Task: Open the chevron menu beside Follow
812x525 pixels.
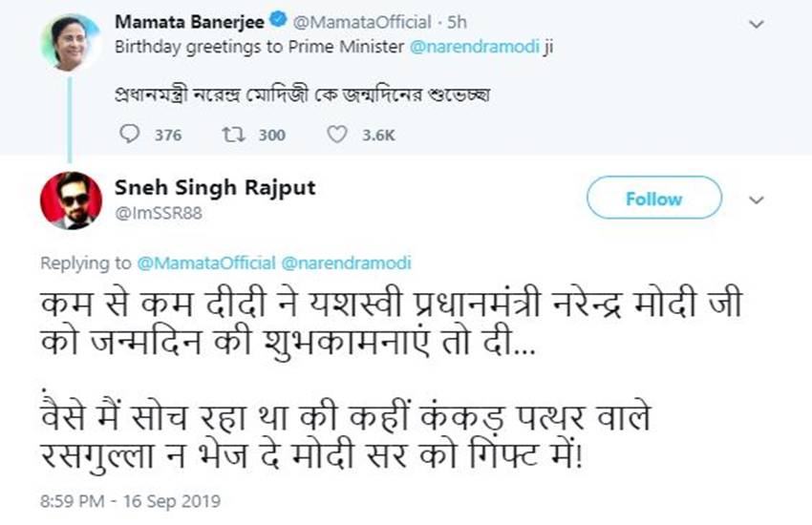Action: click(x=757, y=199)
